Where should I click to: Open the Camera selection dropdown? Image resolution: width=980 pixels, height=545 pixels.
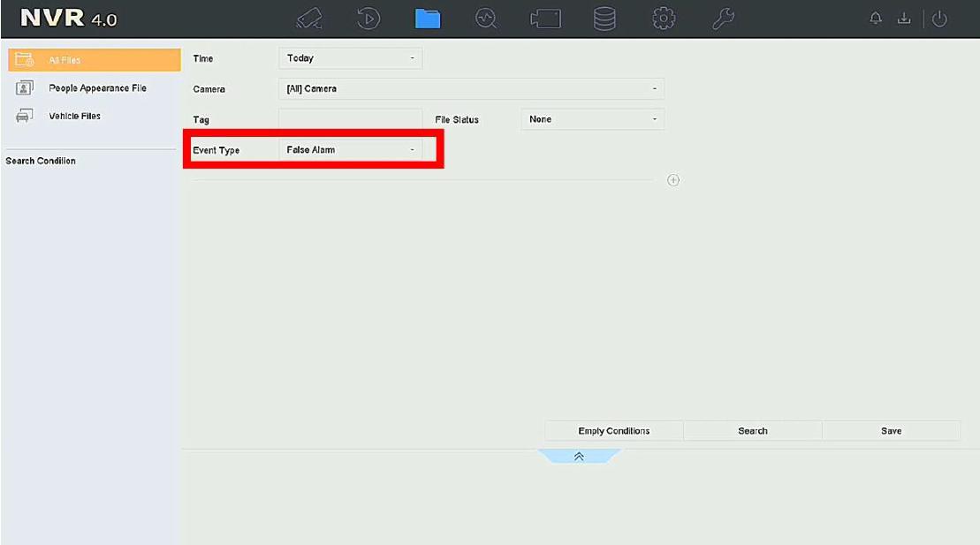(x=470, y=88)
